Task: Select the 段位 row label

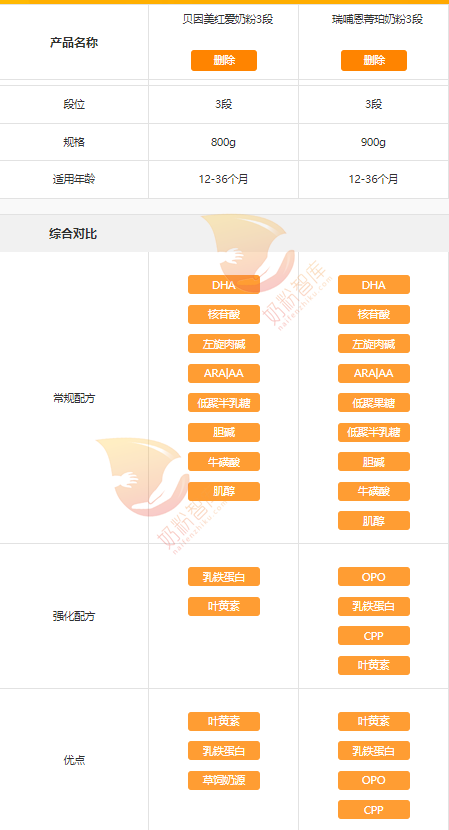Action: click(x=74, y=104)
